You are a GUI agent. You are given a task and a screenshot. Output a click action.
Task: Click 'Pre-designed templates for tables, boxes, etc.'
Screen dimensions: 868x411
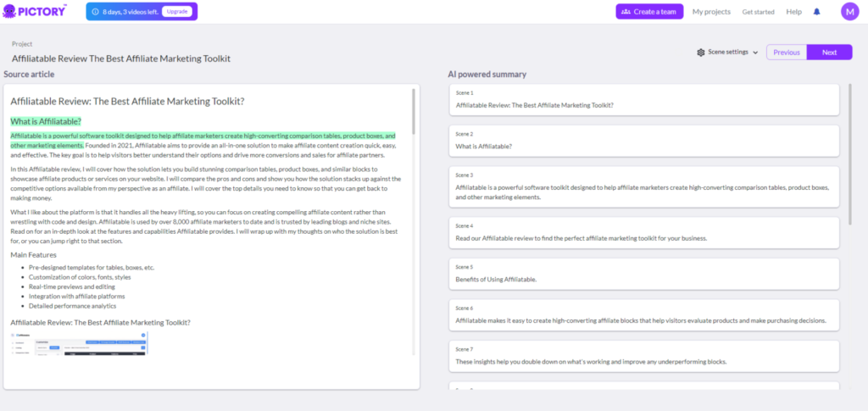coord(92,268)
